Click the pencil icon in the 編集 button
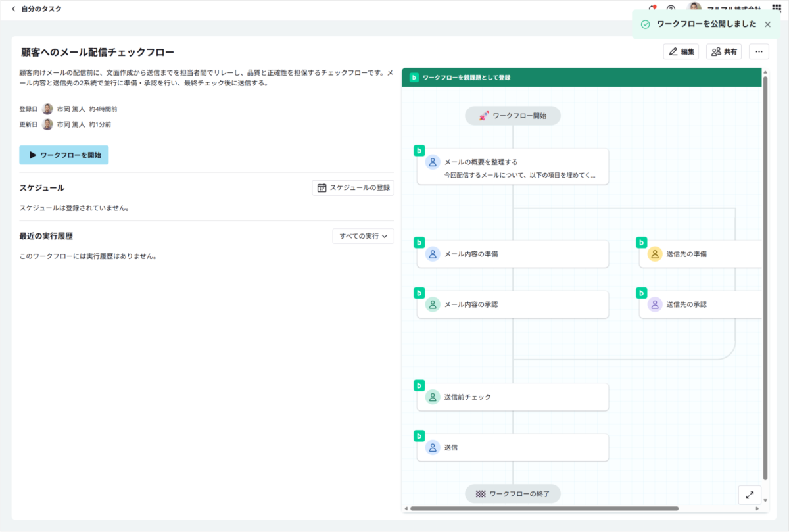This screenshot has width=789, height=532. [x=673, y=51]
